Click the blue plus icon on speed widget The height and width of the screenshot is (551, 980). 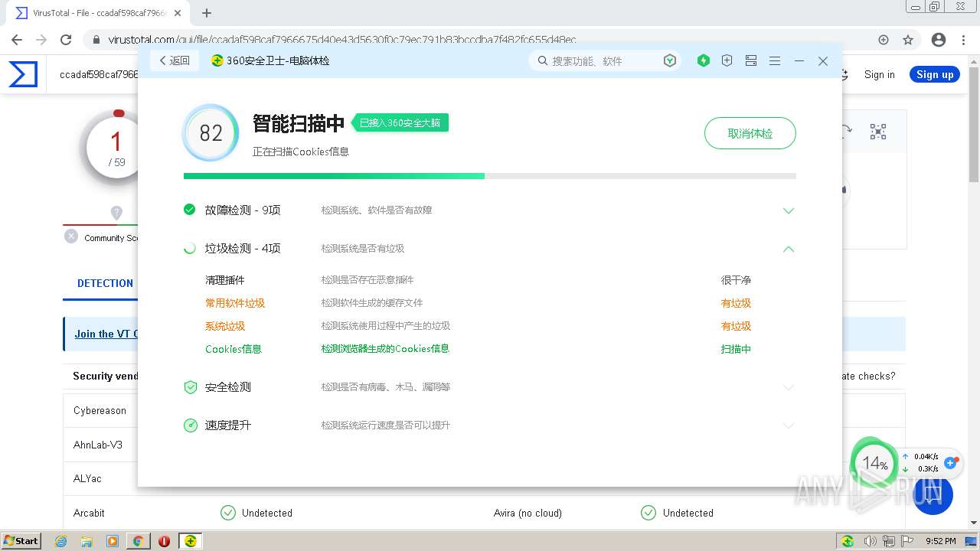pyautogui.click(x=951, y=462)
